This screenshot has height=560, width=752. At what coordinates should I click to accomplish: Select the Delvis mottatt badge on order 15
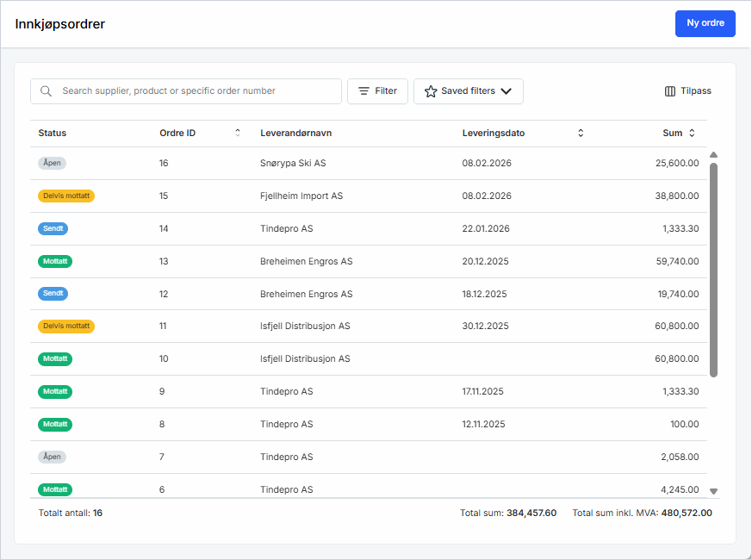click(66, 196)
